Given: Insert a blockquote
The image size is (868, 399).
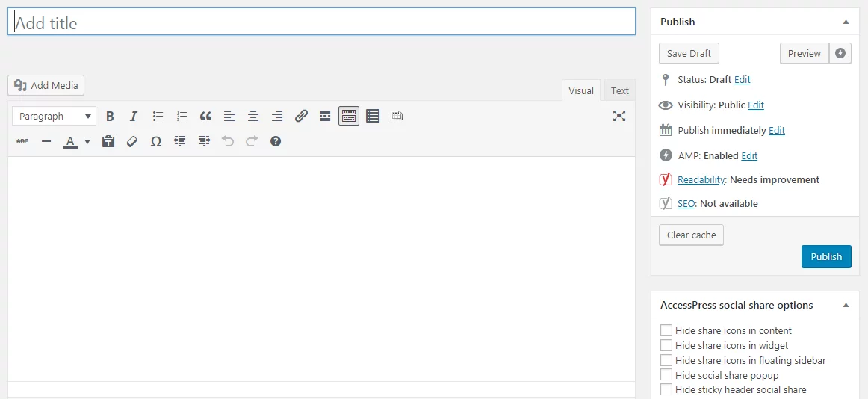Looking at the screenshot, I should click(x=205, y=116).
